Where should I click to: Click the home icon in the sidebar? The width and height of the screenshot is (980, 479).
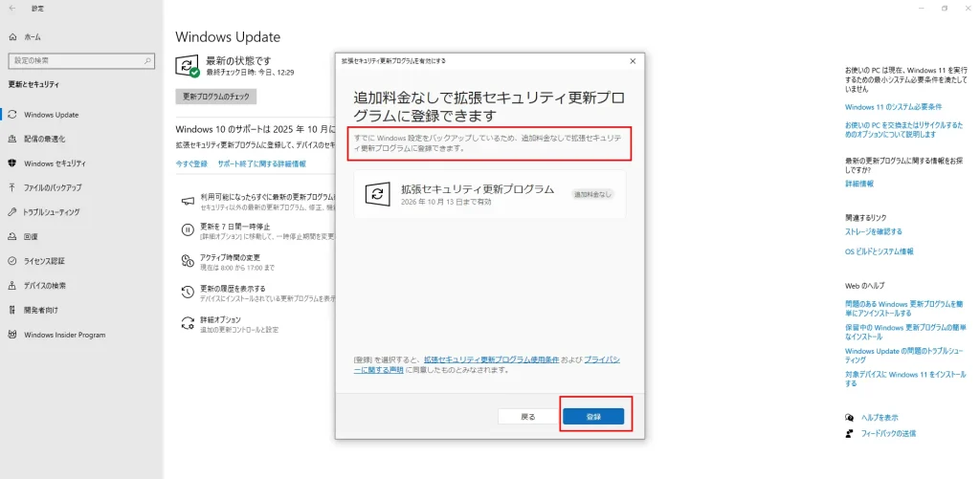click(x=13, y=36)
